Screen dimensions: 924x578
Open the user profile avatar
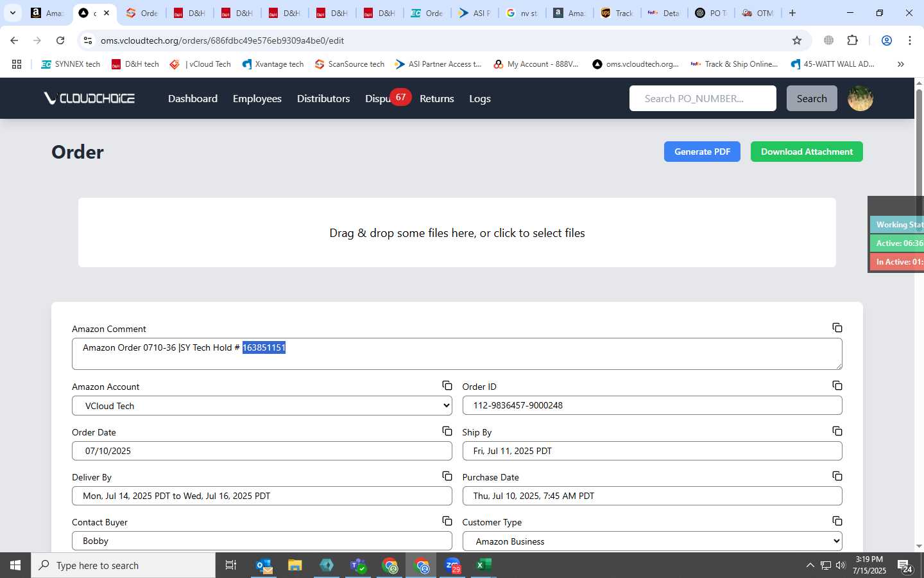point(860,98)
